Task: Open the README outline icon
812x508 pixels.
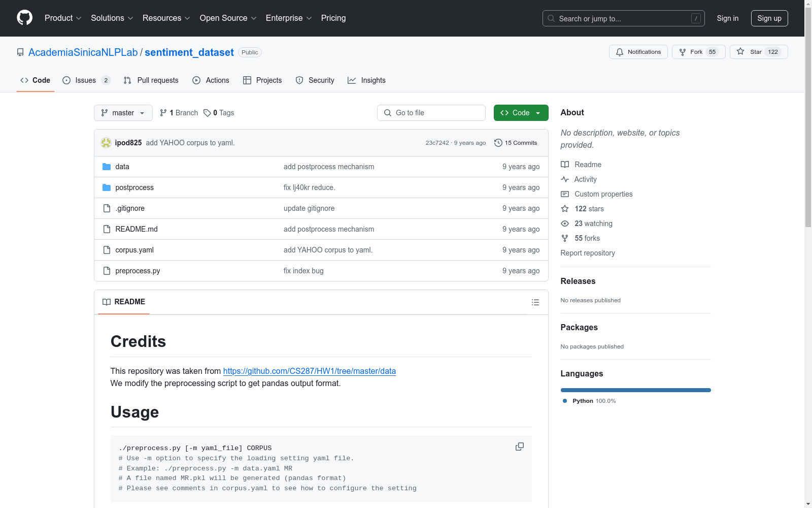Action: [535, 302]
